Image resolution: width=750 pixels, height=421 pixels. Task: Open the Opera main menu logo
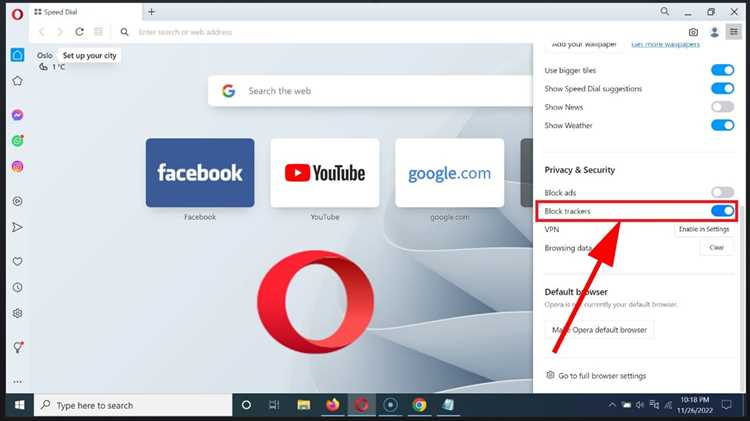click(x=17, y=14)
